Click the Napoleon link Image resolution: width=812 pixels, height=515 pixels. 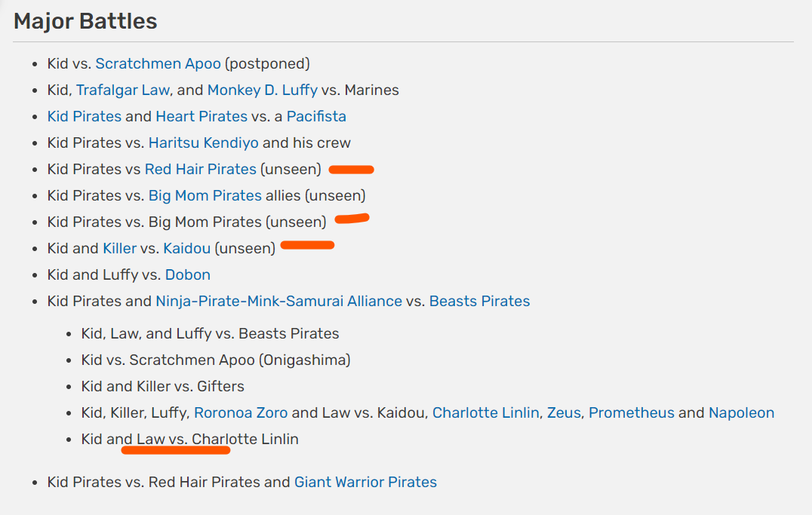pyautogui.click(x=741, y=413)
